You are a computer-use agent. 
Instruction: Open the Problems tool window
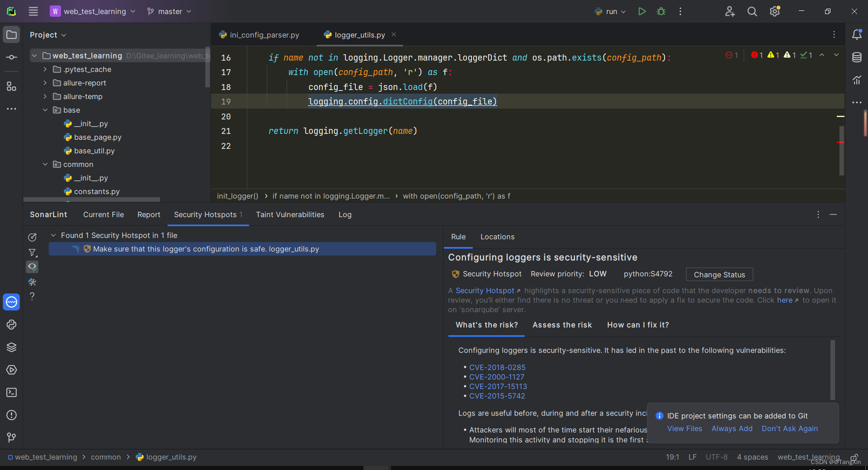[12, 415]
